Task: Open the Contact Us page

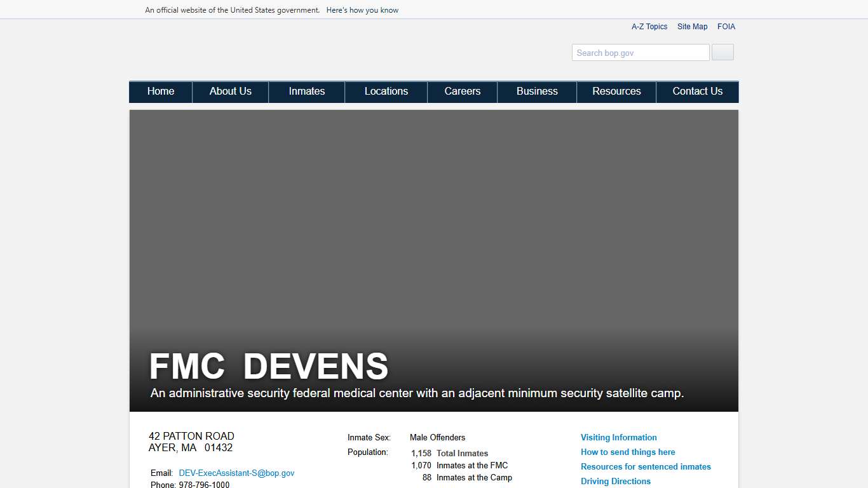Action: pyautogui.click(x=697, y=91)
